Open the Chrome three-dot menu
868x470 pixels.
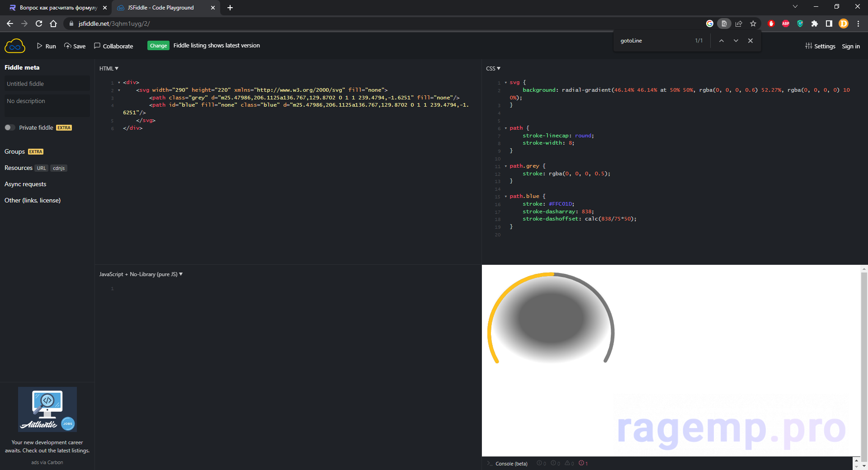pos(858,23)
